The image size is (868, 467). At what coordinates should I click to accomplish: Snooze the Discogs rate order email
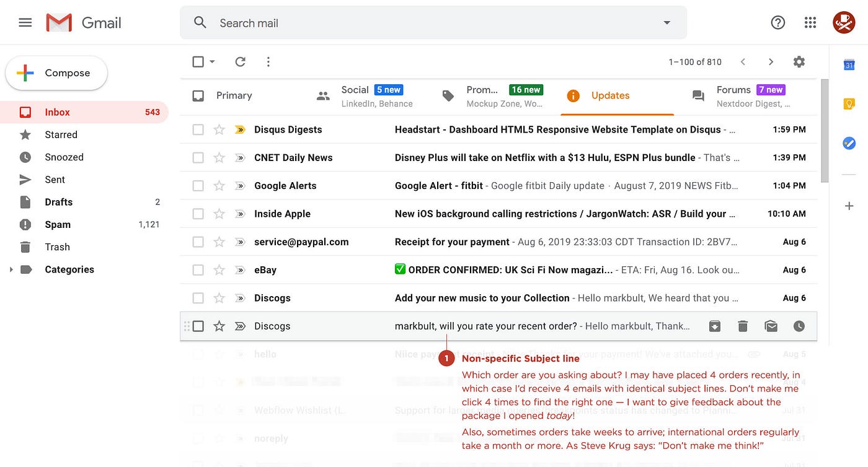click(x=799, y=326)
